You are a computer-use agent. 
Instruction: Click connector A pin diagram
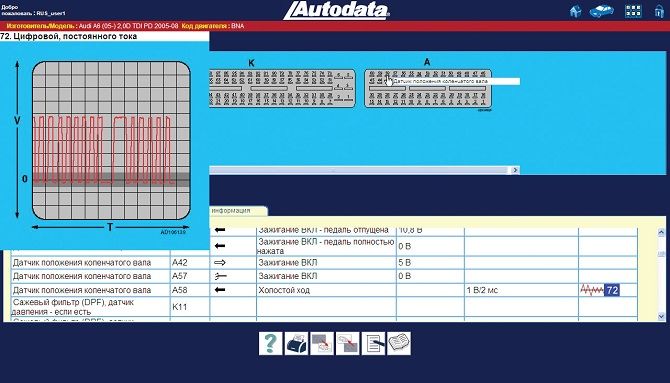click(428, 88)
